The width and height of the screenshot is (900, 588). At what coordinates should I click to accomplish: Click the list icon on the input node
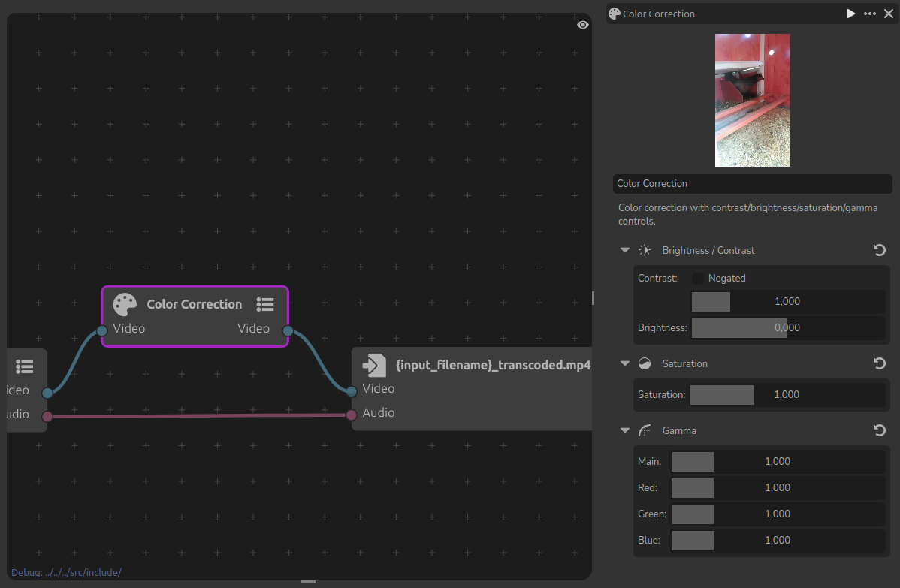[24, 366]
